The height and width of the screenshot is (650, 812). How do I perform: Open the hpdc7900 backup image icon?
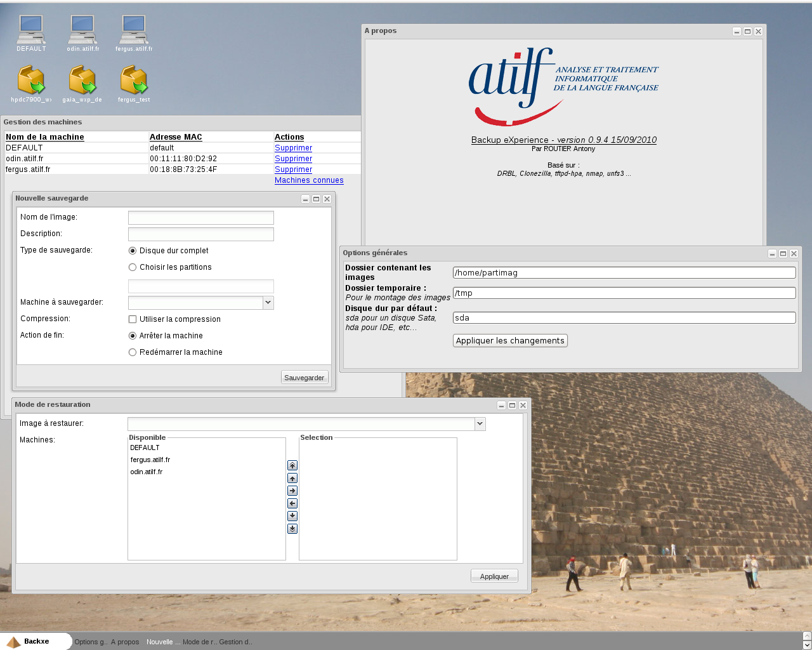pos(31,81)
